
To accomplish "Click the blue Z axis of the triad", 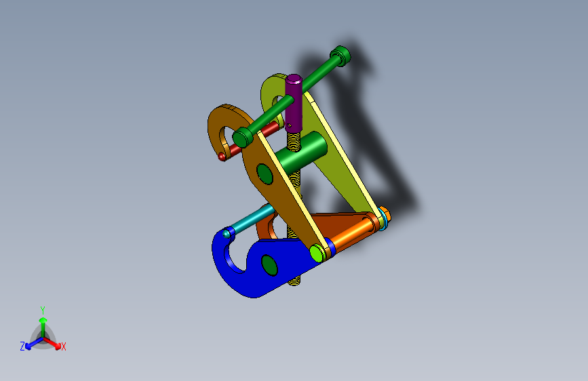I will pos(33,344).
